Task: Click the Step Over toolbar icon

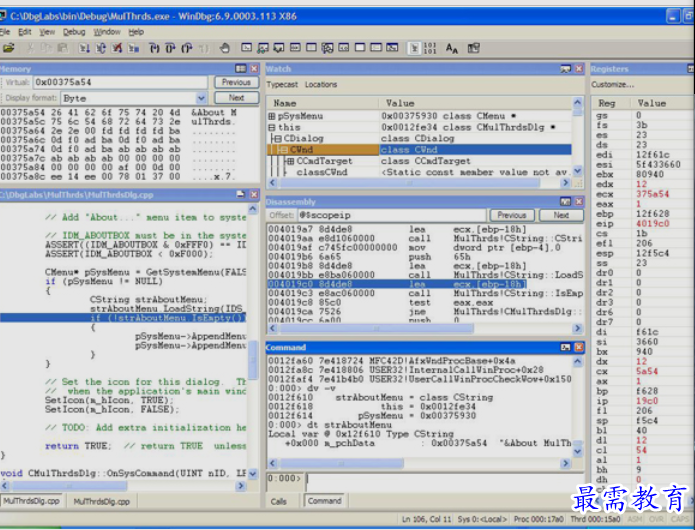Action: click(170, 48)
